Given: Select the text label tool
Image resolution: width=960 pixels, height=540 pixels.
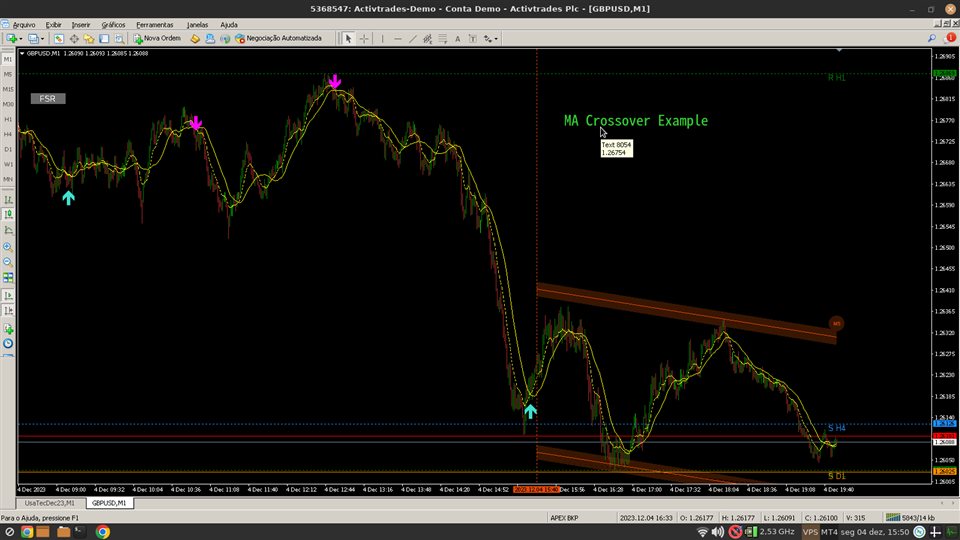Looking at the screenshot, I should point(473,39).
